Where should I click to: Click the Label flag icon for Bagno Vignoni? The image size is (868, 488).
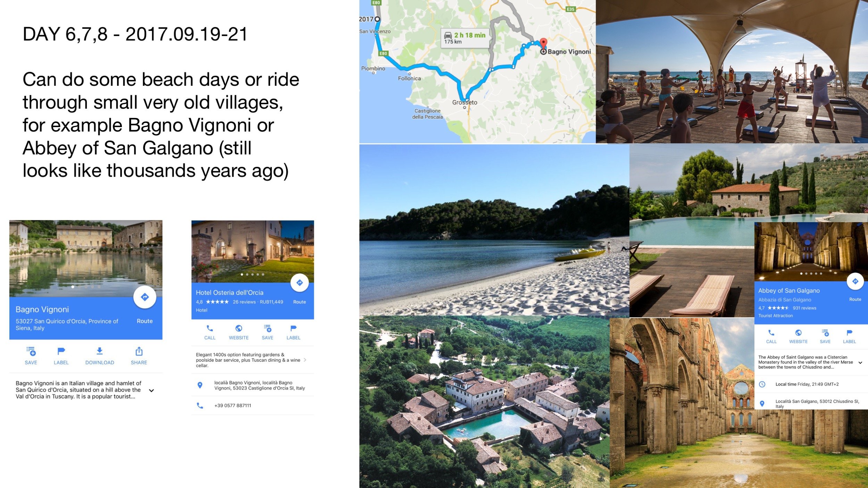(61, 352)
